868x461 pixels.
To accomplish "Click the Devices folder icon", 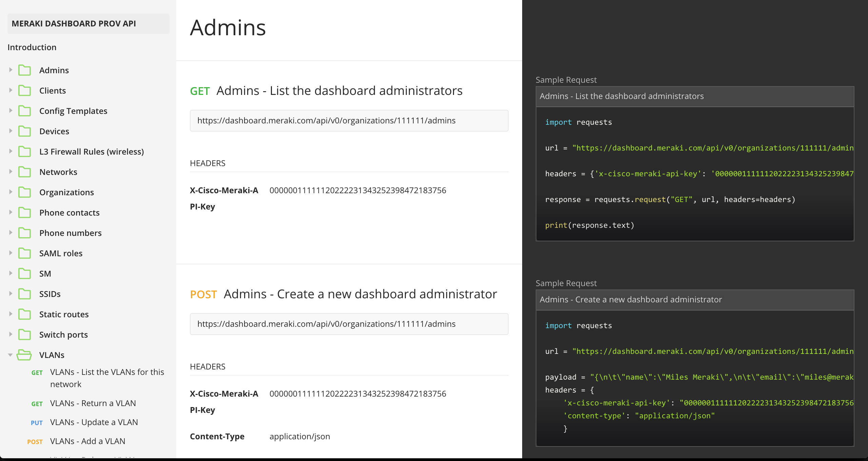I will click(x=24, y=131).
